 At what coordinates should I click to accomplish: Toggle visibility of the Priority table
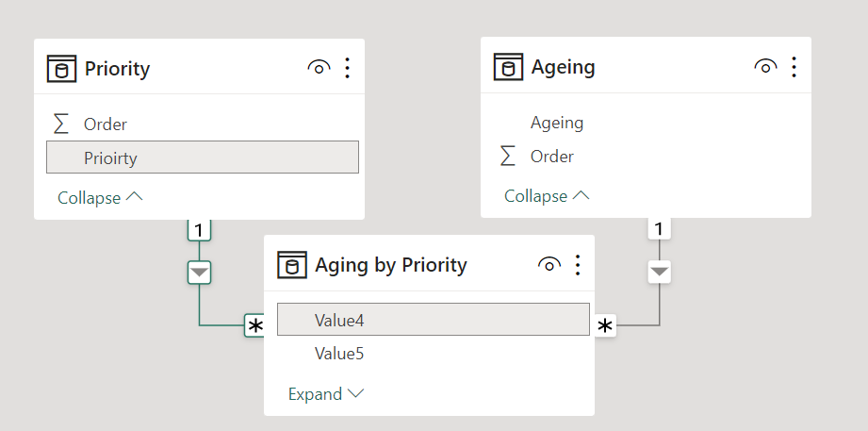[319, 68]
